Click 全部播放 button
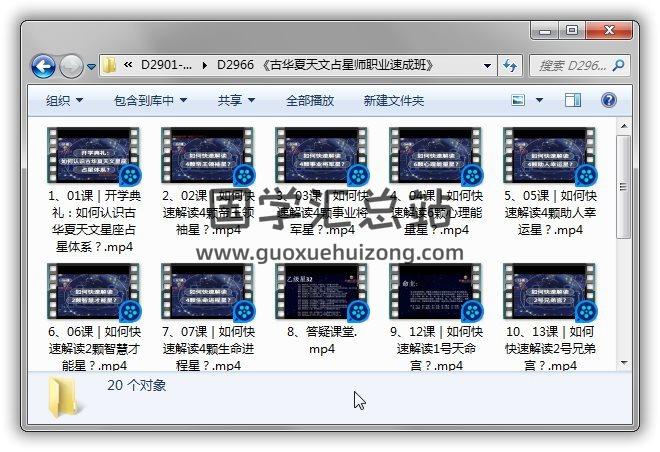The width and height of the screenshot is (660, 452). click(x=310, y=100)
